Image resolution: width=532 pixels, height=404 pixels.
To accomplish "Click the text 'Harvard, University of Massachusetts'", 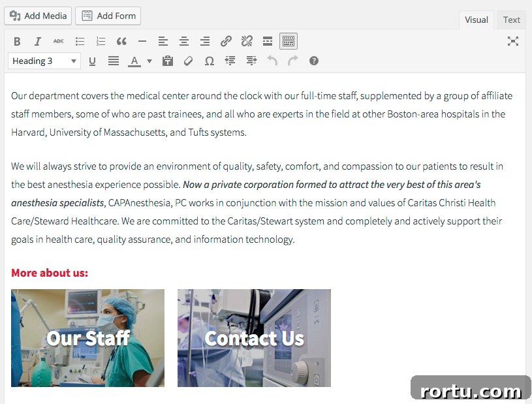I will click(89, 132).
